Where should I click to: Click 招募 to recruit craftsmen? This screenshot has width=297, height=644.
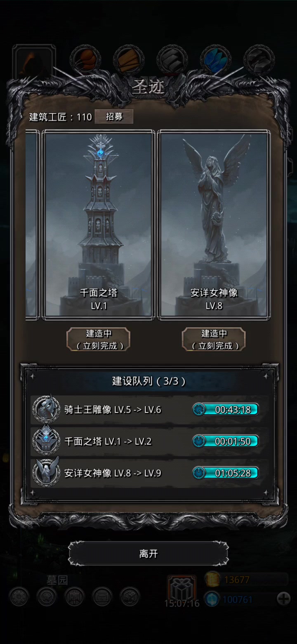114,117
